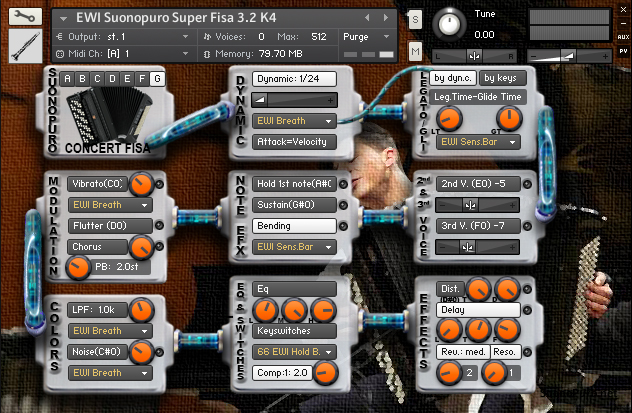Open the Modulation EWI Breath dropdown
632x413 pixels.
pyautogui.click(x=110, y=205)
